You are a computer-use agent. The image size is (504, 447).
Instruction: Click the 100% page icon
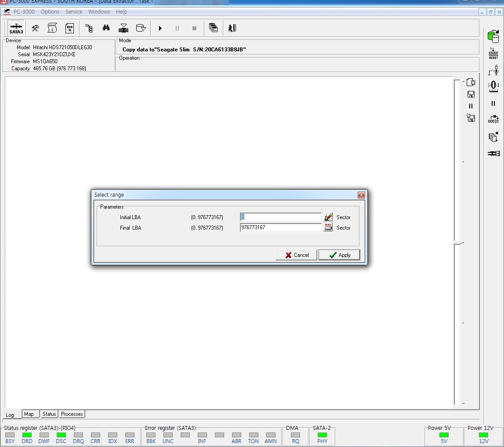click(69, 28)
